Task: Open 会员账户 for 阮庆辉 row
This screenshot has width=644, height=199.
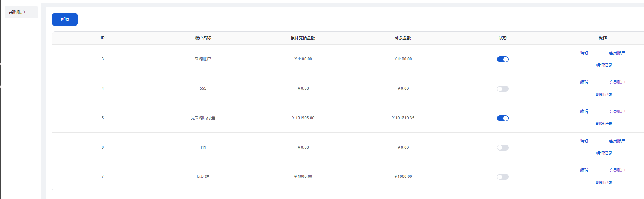Action: (x=617, y=170)
